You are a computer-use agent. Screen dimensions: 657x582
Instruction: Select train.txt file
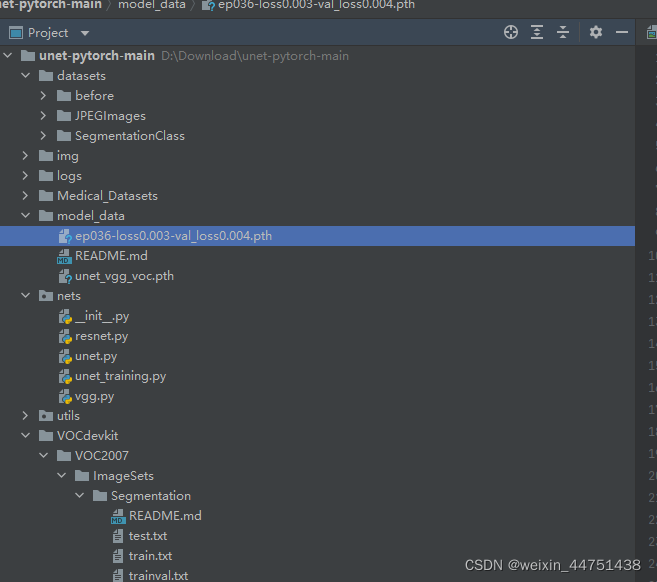click(x=150, y=556)
